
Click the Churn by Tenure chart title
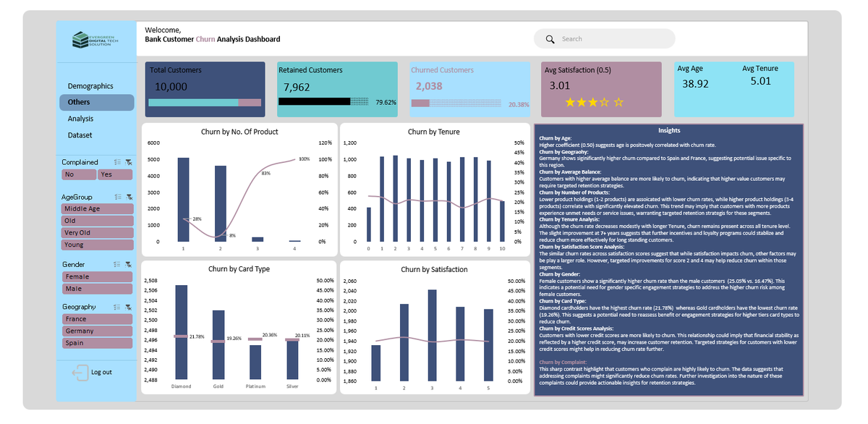pos(434,132)
